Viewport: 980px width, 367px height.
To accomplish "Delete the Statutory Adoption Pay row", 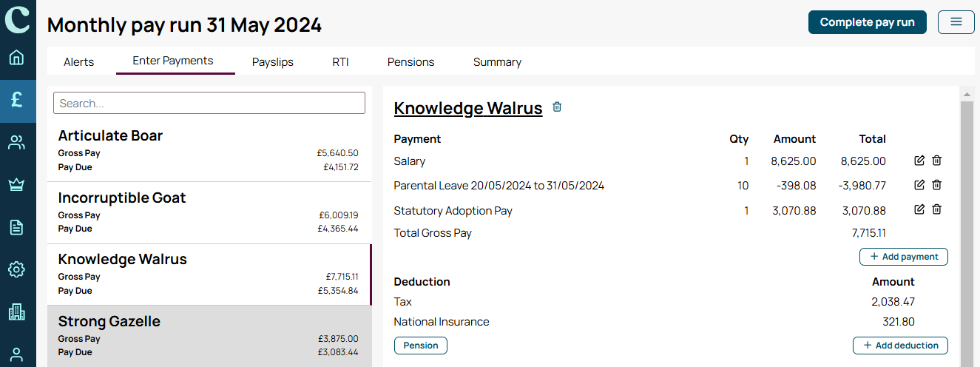I will pos(936,210).
